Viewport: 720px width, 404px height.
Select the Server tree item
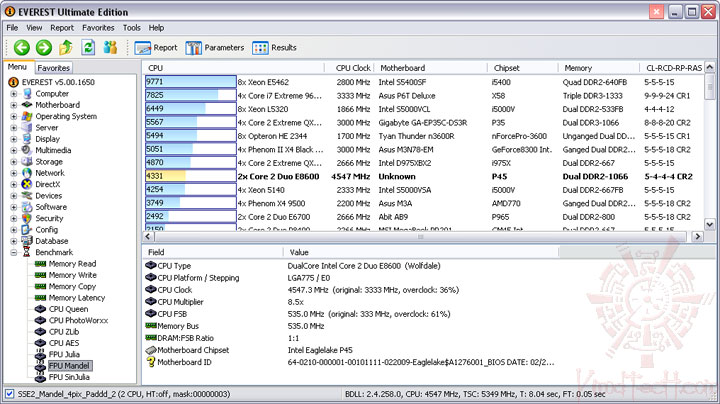click(x=47, y=128)
